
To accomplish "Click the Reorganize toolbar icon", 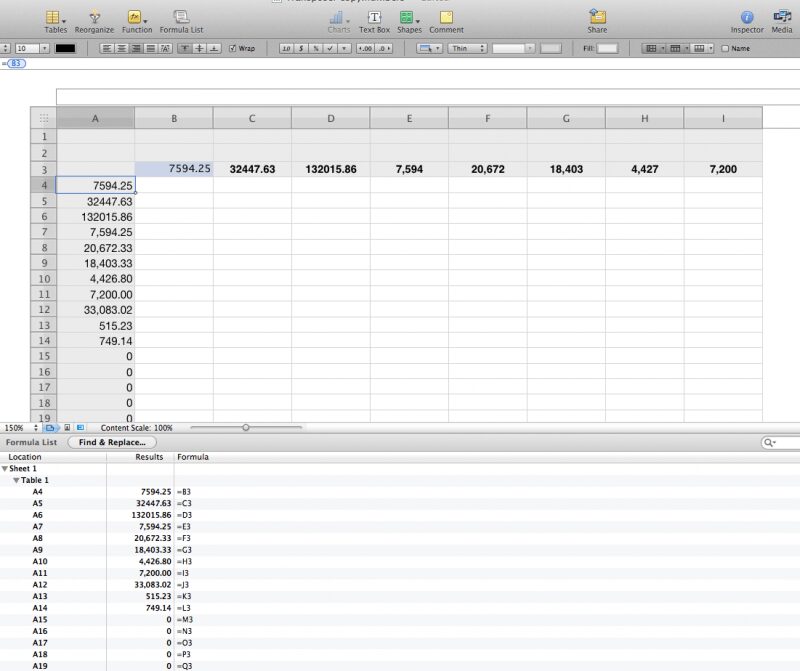I will pyautogui.click(x=94, y=18).
